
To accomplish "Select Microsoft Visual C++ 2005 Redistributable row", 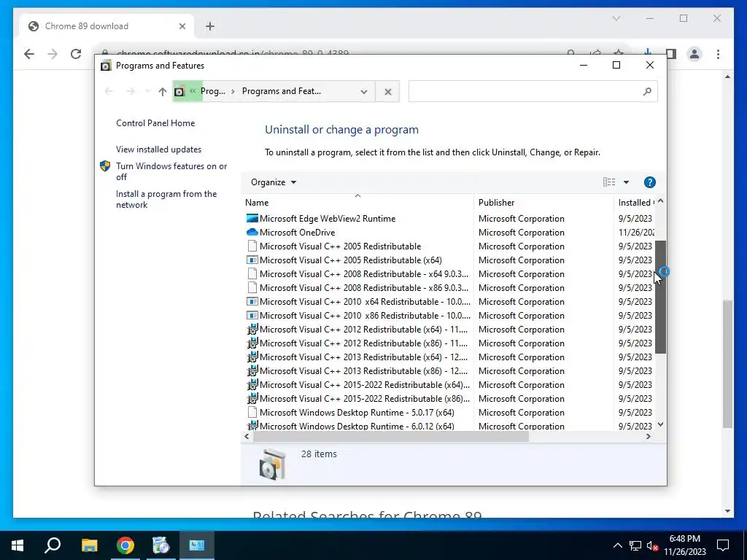I will point(449,246).
